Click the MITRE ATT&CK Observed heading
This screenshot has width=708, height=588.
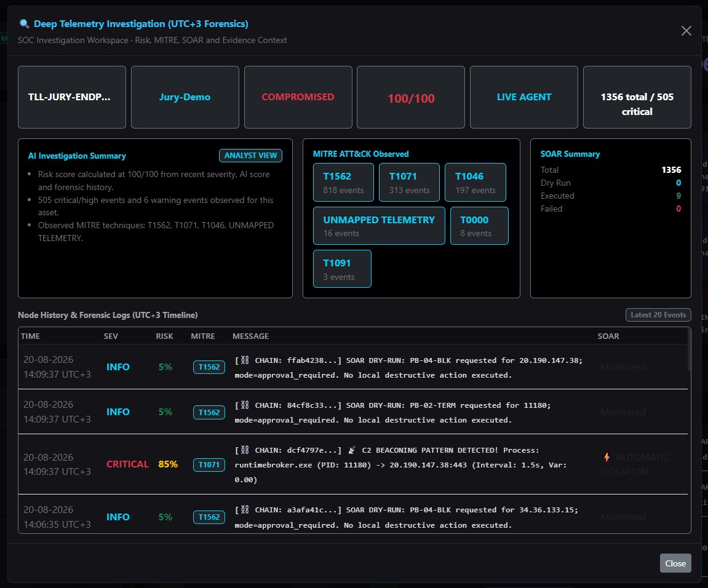361,154
